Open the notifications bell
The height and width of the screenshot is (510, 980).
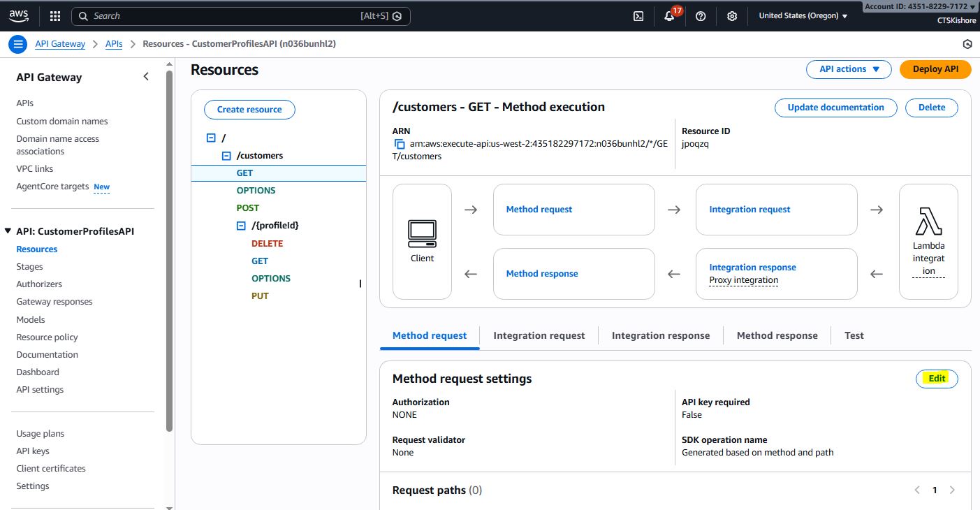coord(669,16)
